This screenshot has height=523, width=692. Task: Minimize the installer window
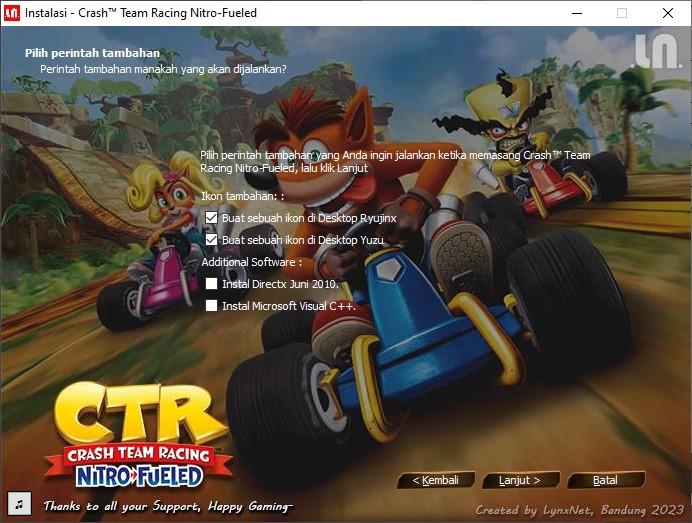tap(577, 13)
